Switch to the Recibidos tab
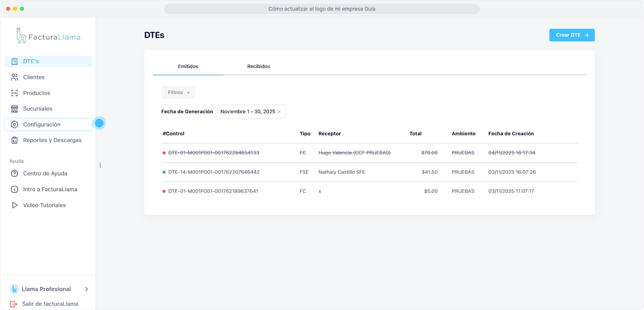The height and width of the screenshot is (310, 644). tap(258, 67)
